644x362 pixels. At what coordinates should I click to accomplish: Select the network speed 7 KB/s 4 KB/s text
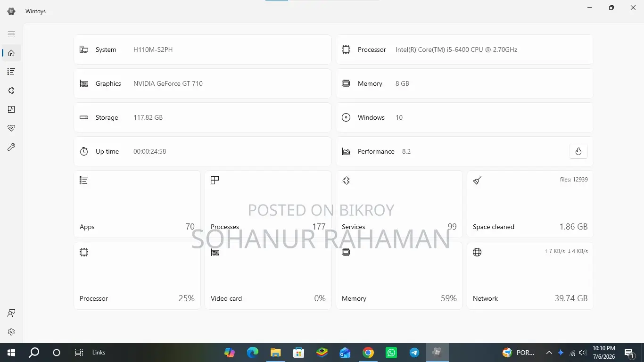click(x=566, y=251)
